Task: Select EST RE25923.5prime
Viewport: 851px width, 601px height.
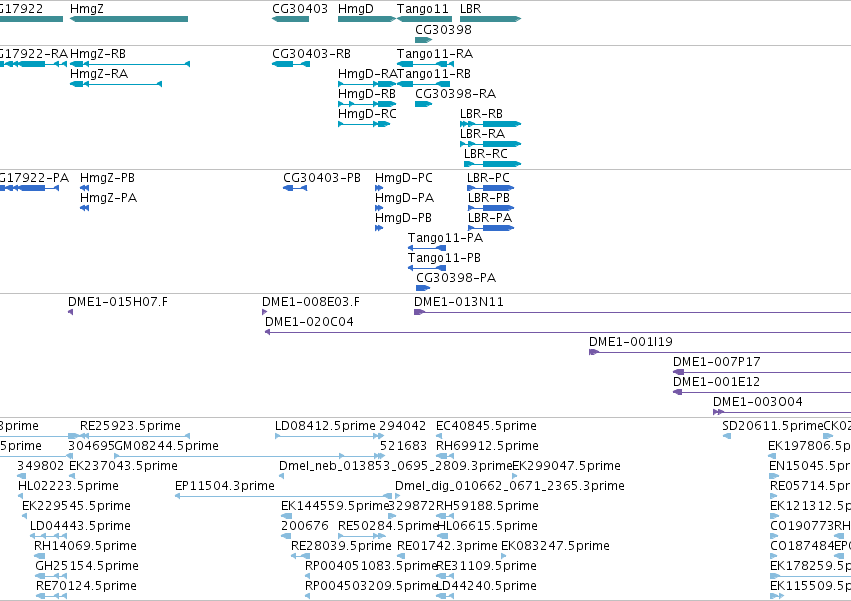Action: pos(130,426)
